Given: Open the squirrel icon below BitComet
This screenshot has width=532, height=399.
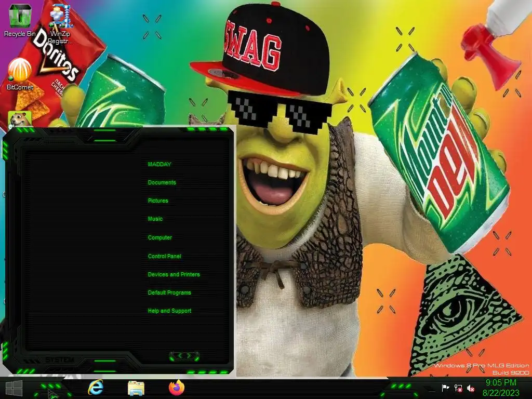Looking at the screenshot, I should click(x=20, y=119).
